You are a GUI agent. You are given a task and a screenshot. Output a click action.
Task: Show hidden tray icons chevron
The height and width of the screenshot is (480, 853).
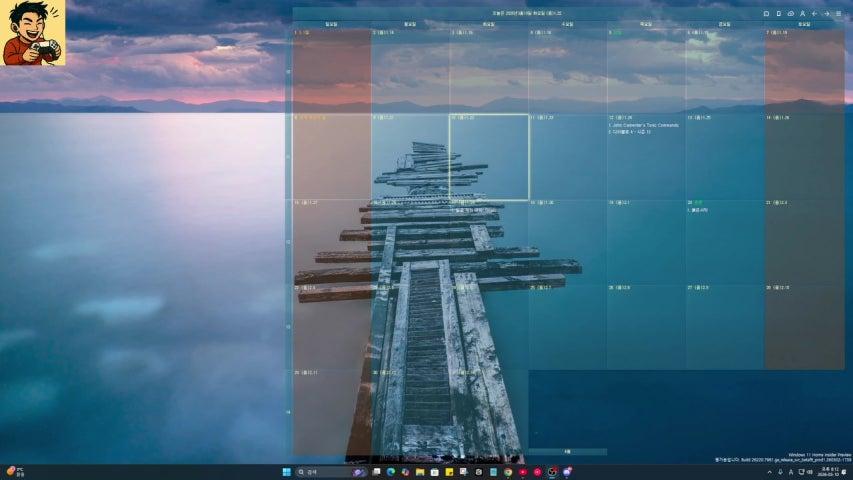pyautogui.click(x=769, y=472)
